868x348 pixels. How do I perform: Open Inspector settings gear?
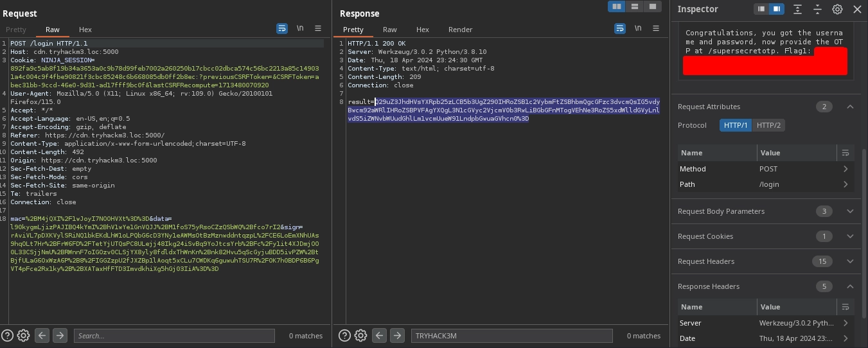837,9
